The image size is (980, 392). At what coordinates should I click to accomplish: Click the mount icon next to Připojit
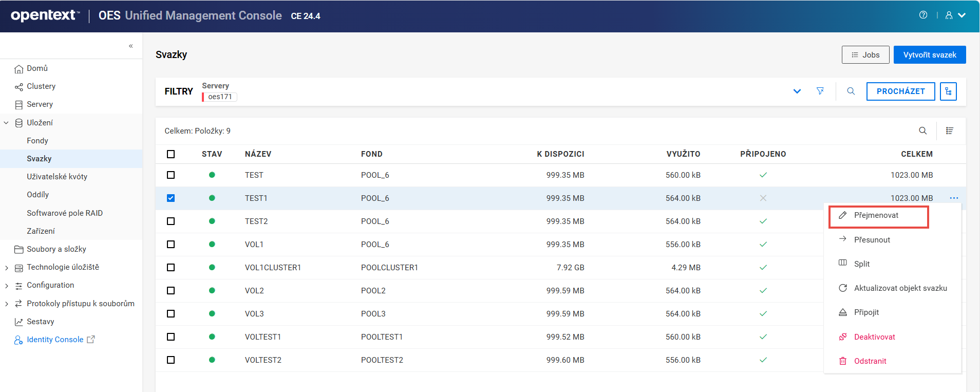[843, 312]
